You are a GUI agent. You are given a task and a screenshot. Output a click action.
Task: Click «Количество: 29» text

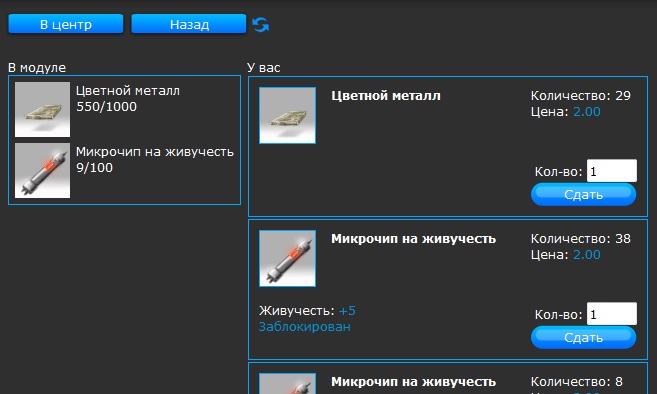(581, 96)
